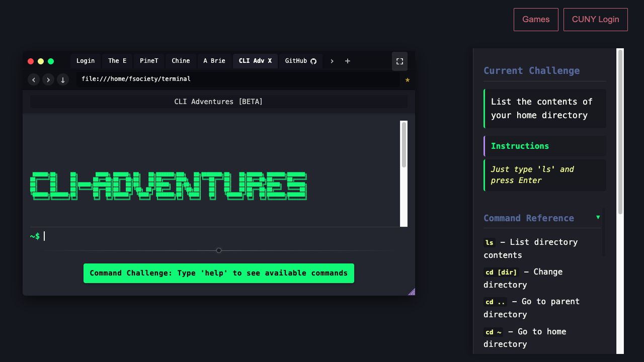Click the red window close dot
This screenshot has width=644, height=362.
[31, 61]
